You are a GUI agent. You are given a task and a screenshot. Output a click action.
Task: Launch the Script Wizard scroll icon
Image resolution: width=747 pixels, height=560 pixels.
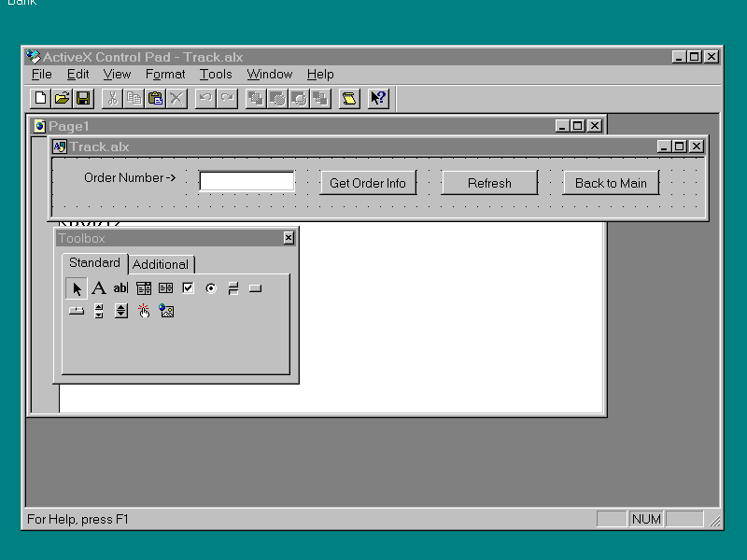click(x=348, y=98)
